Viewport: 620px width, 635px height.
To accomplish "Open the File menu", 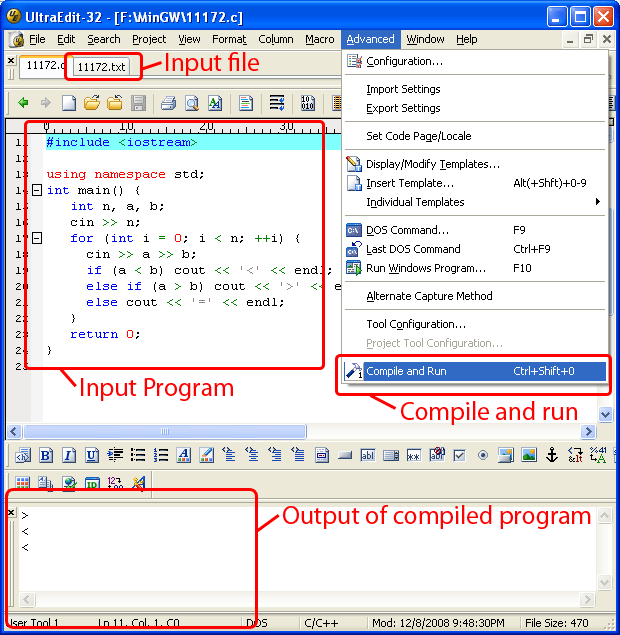I will 37,39.
